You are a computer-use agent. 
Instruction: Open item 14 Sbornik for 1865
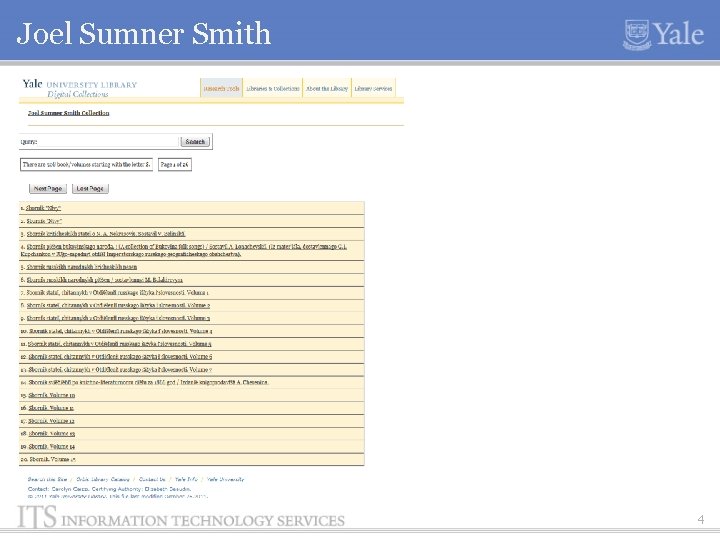click(148, 382)
